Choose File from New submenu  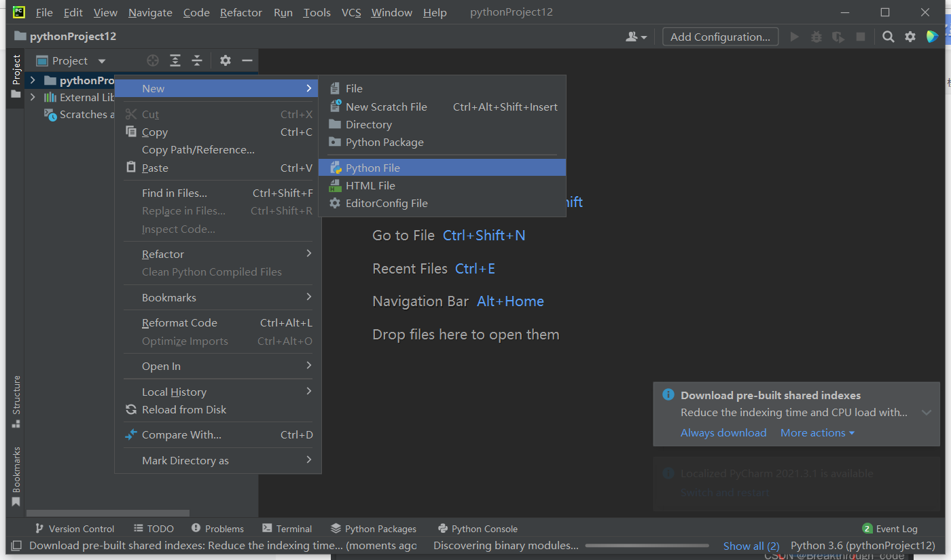[442, 88]
